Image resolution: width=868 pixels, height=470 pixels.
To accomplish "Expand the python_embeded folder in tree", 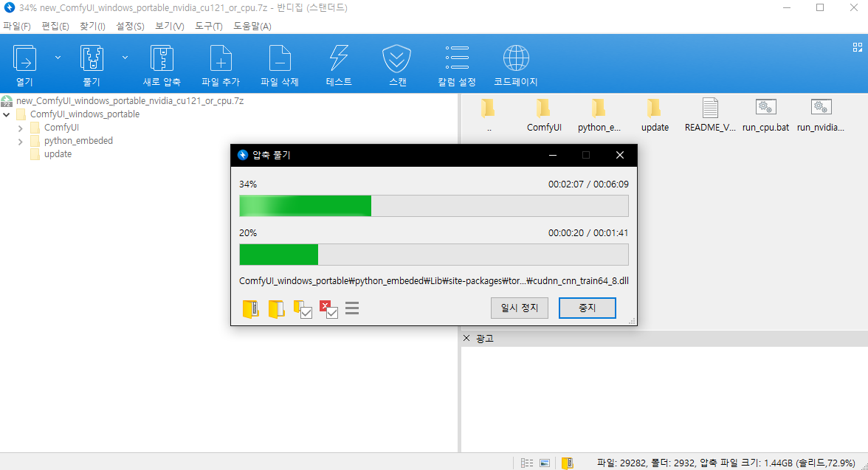I will [21, 142].
